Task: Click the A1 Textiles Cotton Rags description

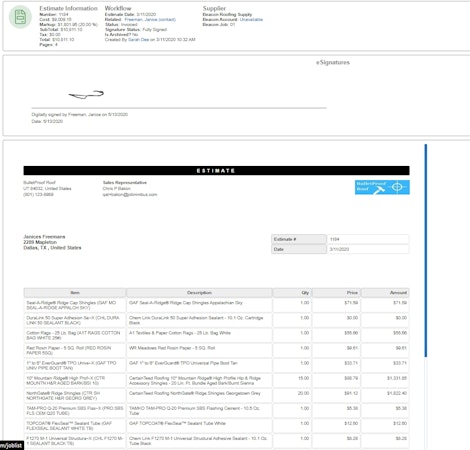Action: tap(180, 333)
